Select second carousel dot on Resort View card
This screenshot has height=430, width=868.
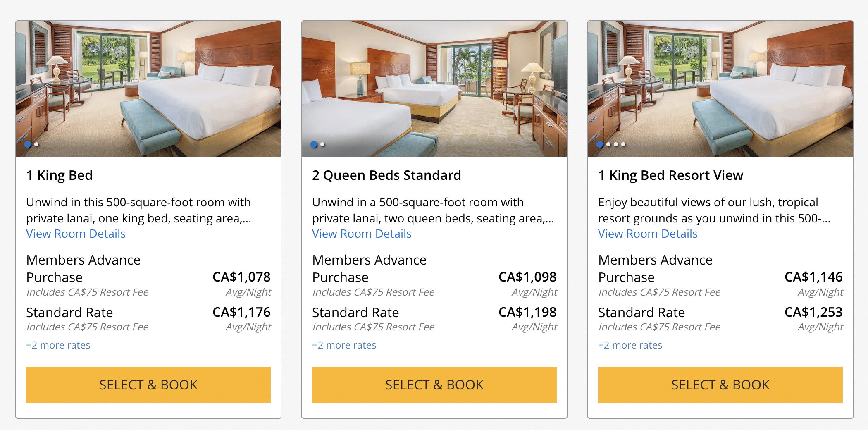(608, 144)
